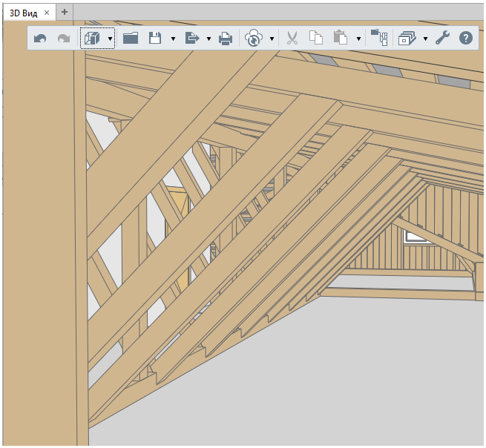The width and height of the screenshot is (486, 448).
Task: Open settings with the wrench icon
Action: (x=442, y=39)
